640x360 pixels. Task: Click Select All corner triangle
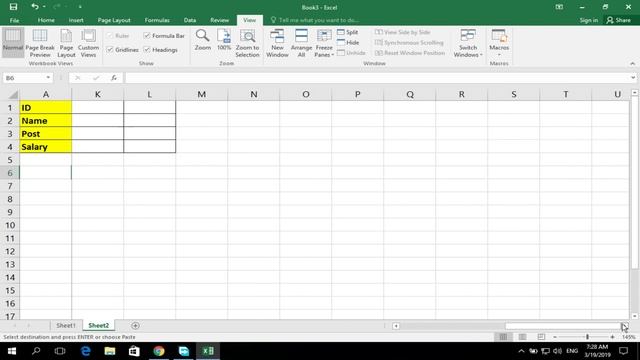coord(13,95)
